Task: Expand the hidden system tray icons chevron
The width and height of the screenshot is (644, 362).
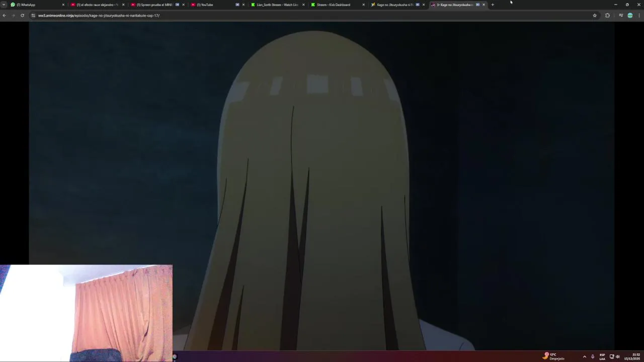Action: click(584, 356)
